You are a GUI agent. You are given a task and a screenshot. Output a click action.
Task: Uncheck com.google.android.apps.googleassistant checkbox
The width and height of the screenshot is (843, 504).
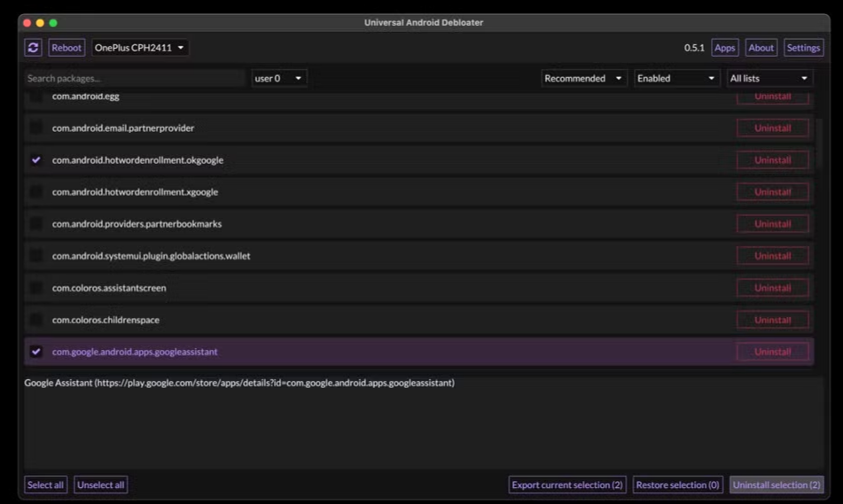[36, 352]
